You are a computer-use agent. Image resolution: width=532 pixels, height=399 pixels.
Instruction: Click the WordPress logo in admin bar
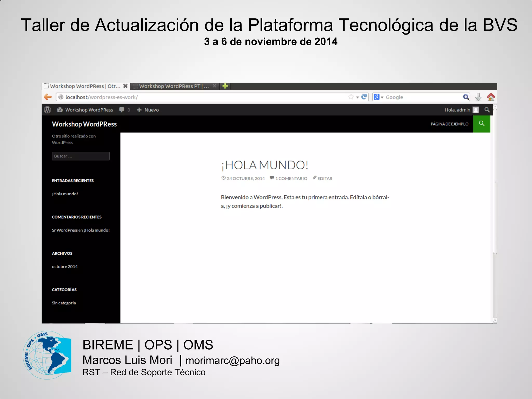coord(48,110)
